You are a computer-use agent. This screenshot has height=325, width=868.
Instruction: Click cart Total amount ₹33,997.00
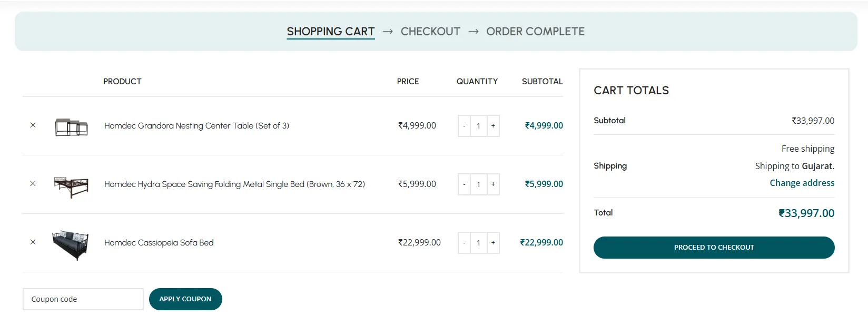point(806,213)
